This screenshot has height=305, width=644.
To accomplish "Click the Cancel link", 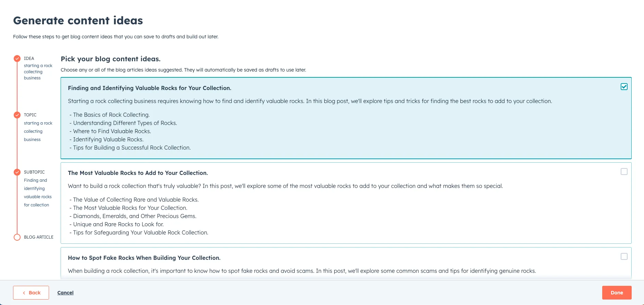I will coord(65,293).
